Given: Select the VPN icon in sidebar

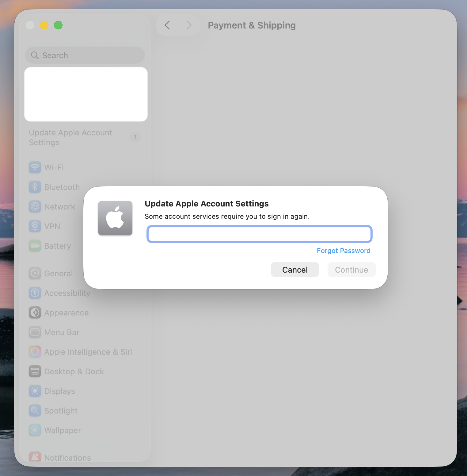Looking at the screenshot, I should coord(35,226).
